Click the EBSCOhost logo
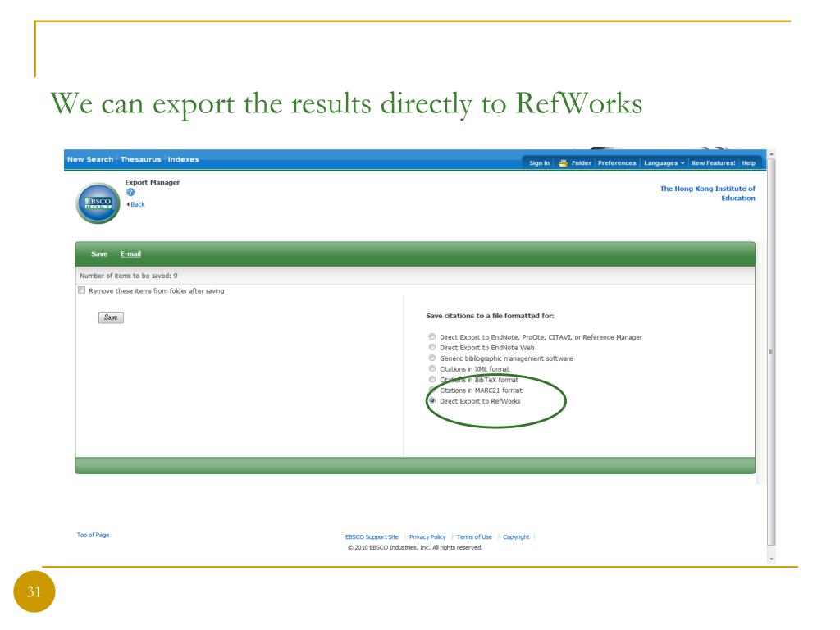The image size is (840, 630). [98, 203]
